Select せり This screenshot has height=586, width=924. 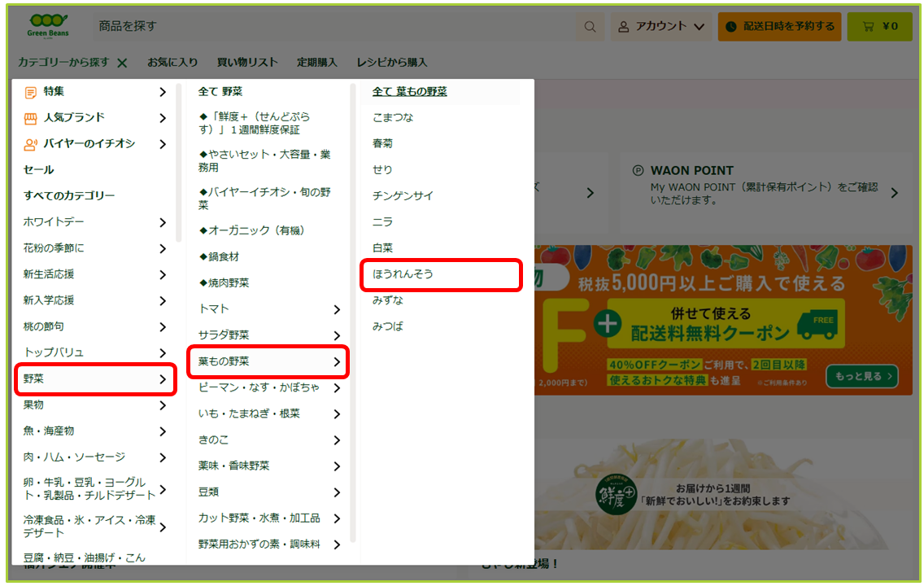pos(381,170)
